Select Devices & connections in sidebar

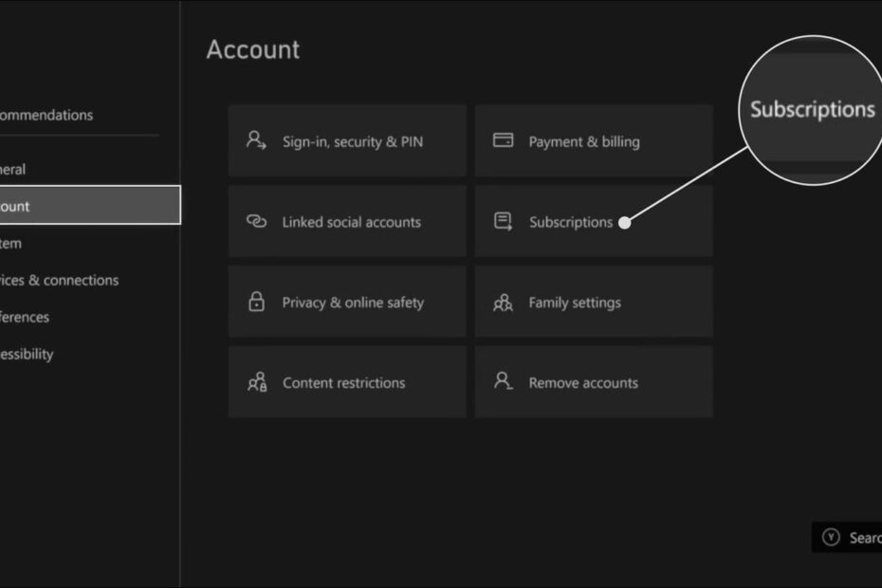click(x=59, y=280)
